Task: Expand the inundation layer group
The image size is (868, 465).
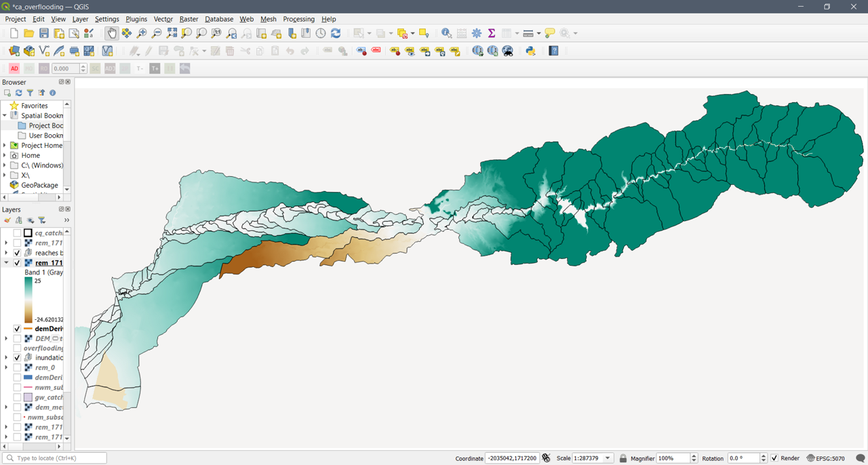Action: coord(5,357)
